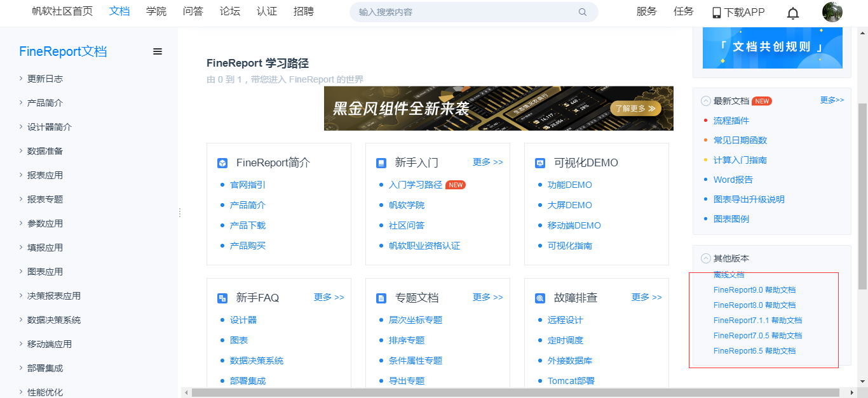Click 更多>> in the 最新文档 panel
This screenshot has width=868, height=398.
[832, 100]
